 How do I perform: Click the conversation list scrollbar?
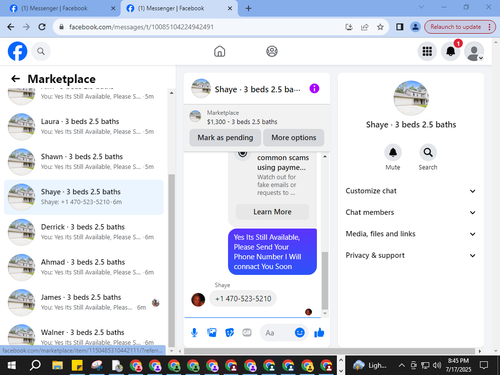[171, 260]
